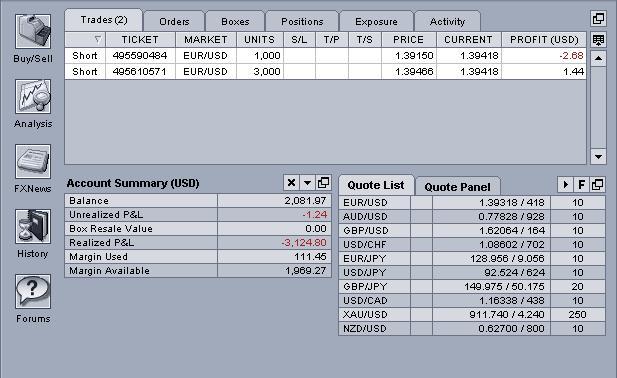Image resolution: width=617 pixels, height=378 pixels.
Task: Select the EUR/USD quote row
Action: [472, 203]
